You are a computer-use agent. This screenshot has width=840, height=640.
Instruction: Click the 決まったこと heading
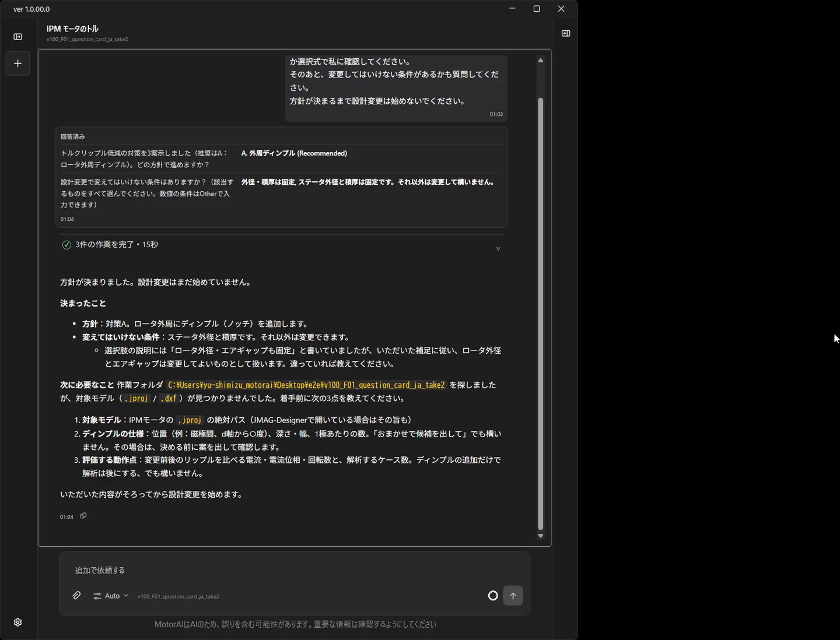[83, 303]
